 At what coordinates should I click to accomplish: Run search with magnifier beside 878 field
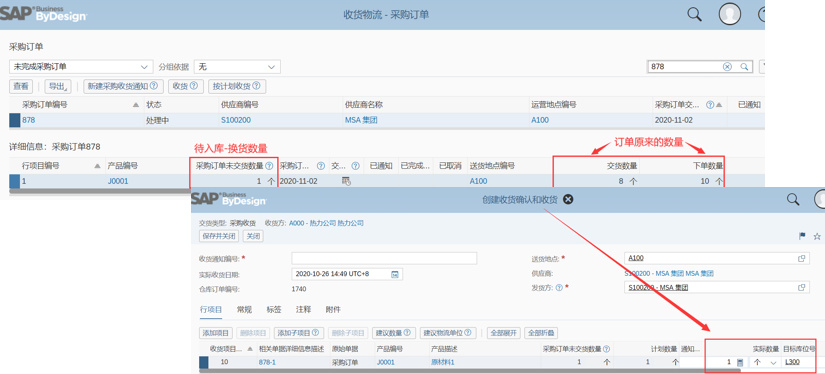744,67
